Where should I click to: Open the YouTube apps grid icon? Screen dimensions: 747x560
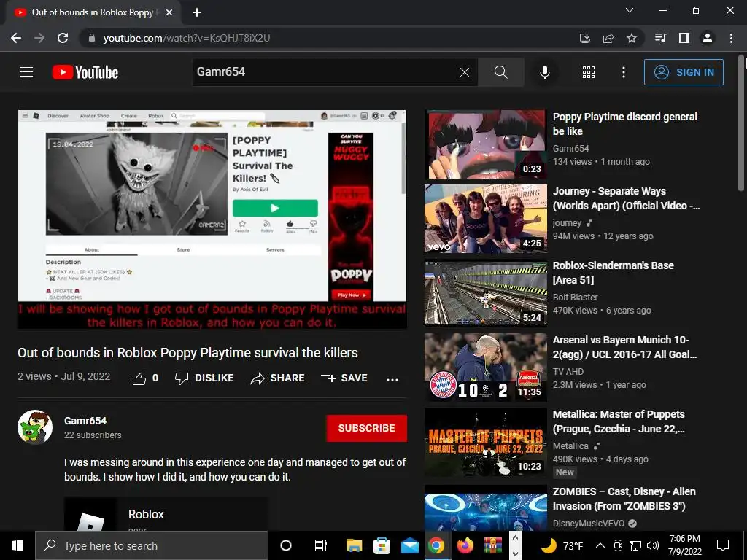pyautogui.click(x=589, y=72)
